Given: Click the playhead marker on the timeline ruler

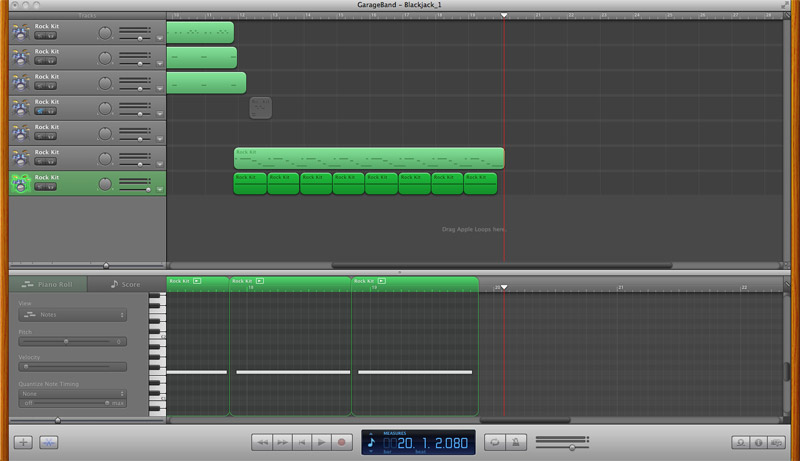Looking at the screenshot, I should coord(504,15).
